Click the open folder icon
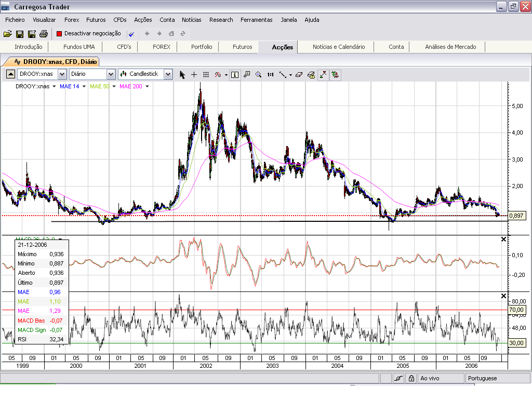This screenshot has width=532, height=399. tap(7, 34)
